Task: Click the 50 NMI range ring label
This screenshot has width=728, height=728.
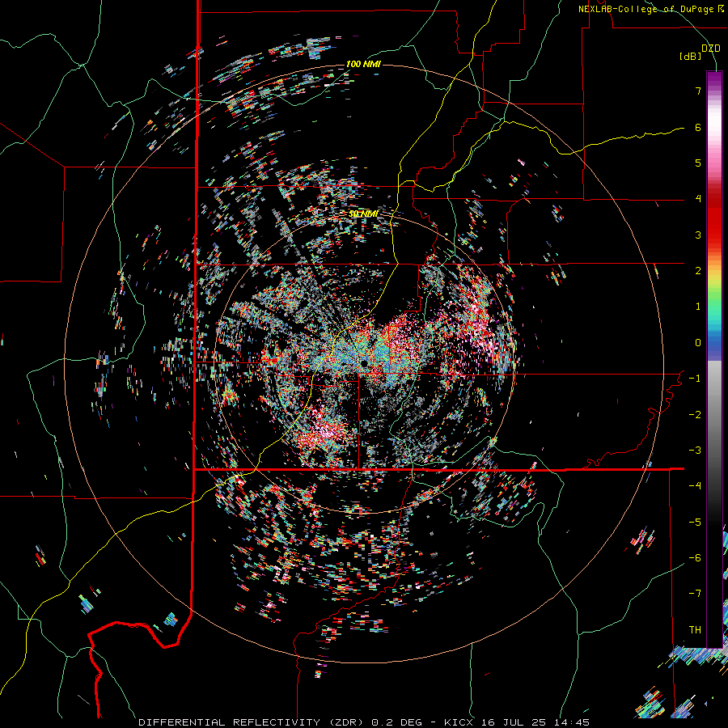Action: [x=363, y=214]
